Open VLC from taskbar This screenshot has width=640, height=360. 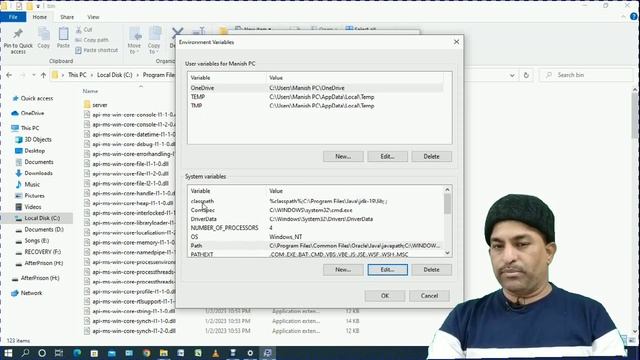coord(216,353)
